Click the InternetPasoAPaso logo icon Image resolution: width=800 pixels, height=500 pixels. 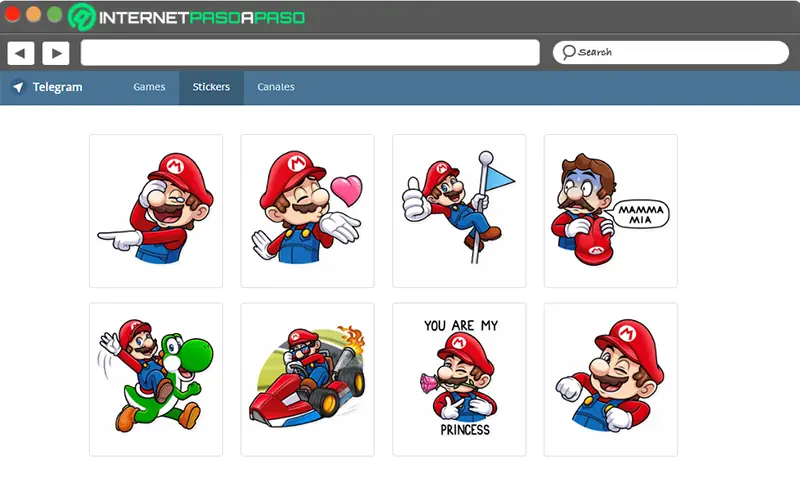82,17
